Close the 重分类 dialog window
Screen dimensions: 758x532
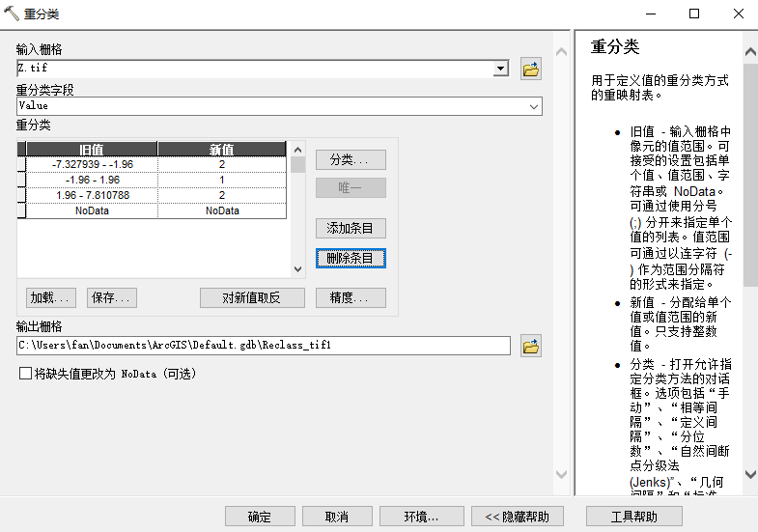[x=738, y=14]
